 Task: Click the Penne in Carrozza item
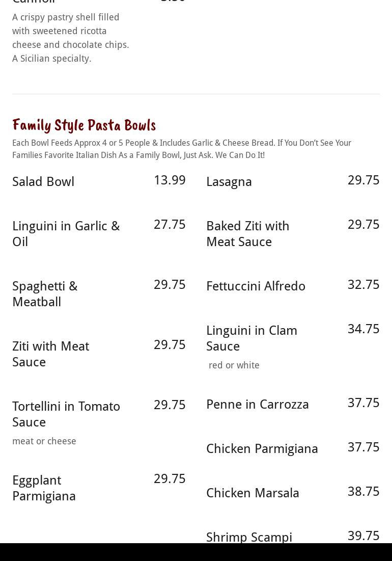click(258, 405)
